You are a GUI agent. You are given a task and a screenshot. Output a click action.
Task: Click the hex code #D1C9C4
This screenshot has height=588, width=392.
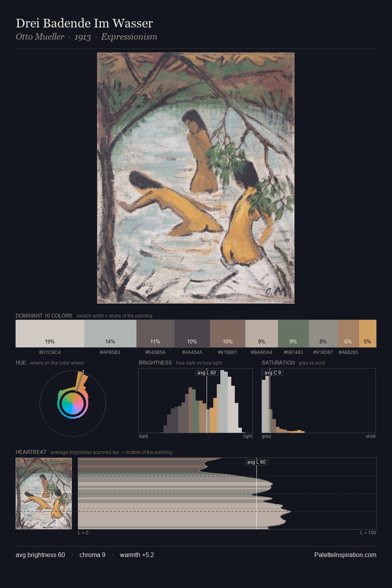50,352
